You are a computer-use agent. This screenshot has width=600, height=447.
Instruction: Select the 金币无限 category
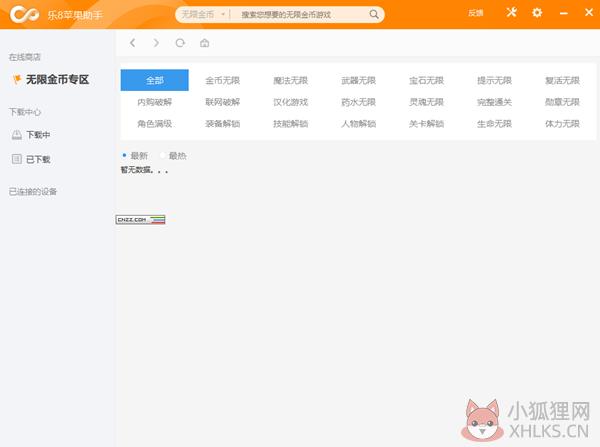click(223, 80)
